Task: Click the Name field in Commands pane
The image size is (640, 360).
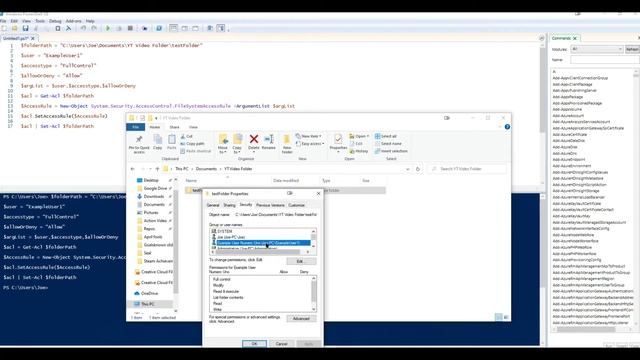Action: click(605, 60)
